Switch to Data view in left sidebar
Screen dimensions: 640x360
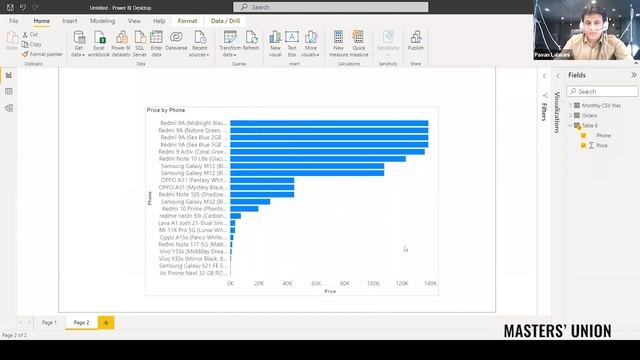pos(9,91)
